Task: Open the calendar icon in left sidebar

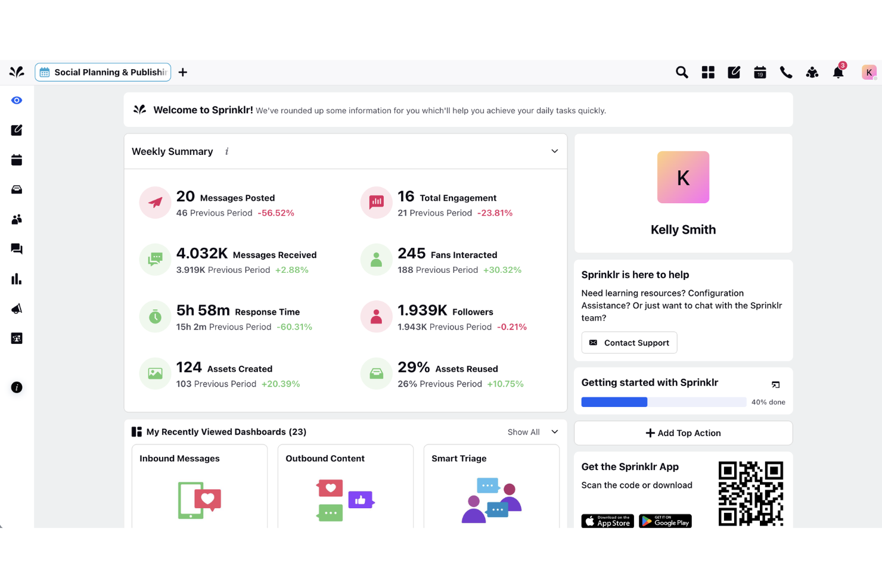Action: click(x=17, y=160)
